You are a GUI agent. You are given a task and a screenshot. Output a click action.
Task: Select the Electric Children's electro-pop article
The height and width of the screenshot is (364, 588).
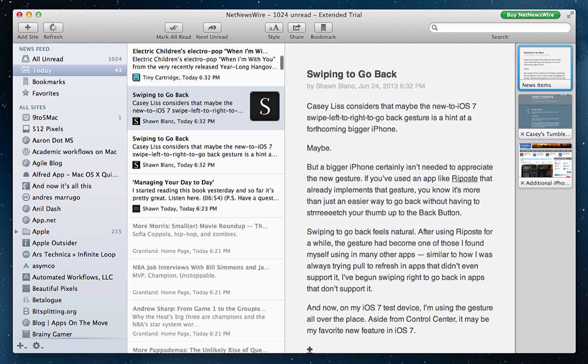[206, 64]
